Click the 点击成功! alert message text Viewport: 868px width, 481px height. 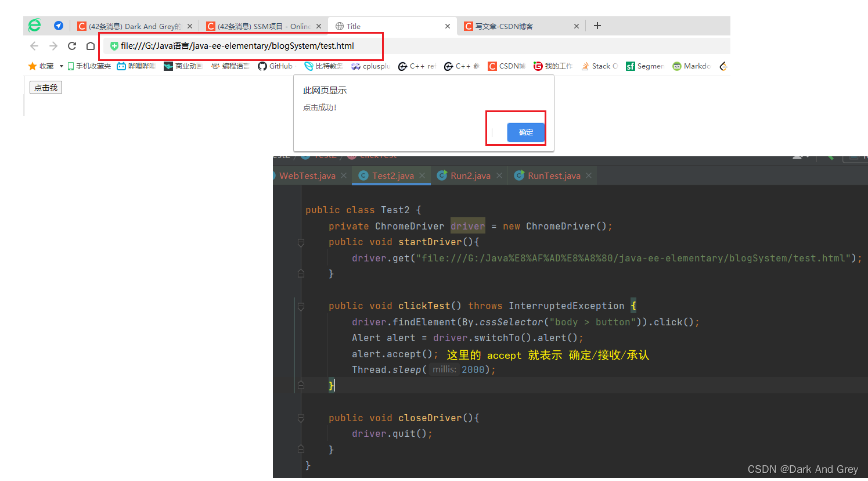(x=320, y=107)
